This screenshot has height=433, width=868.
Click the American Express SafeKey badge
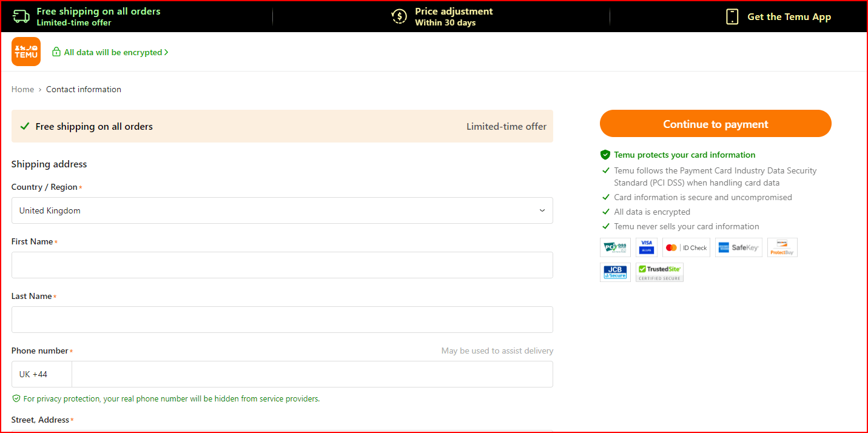point(738,247)
